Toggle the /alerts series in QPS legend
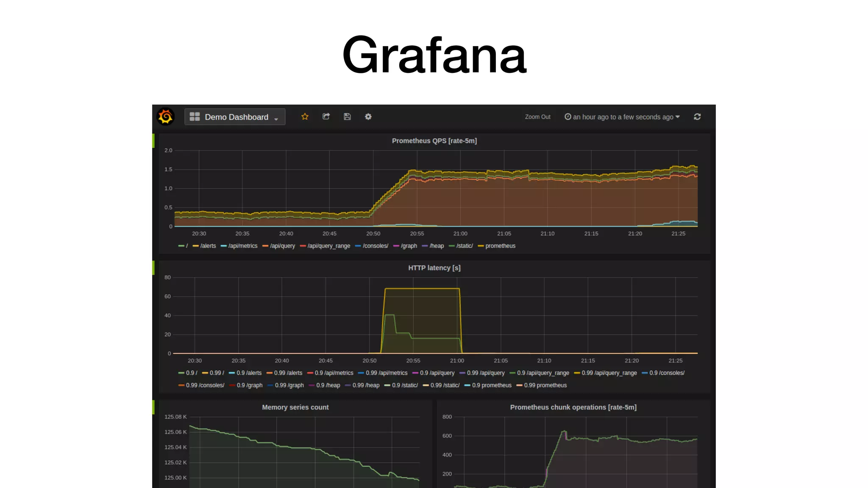Image resolution: width=868 pixels, height=488 pixels. pos(208,246)
